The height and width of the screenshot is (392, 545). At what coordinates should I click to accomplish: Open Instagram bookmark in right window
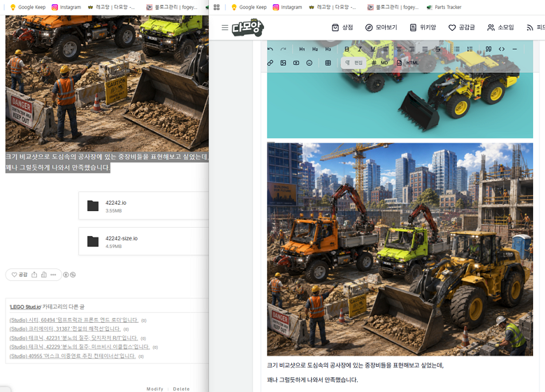click(287, 7)
